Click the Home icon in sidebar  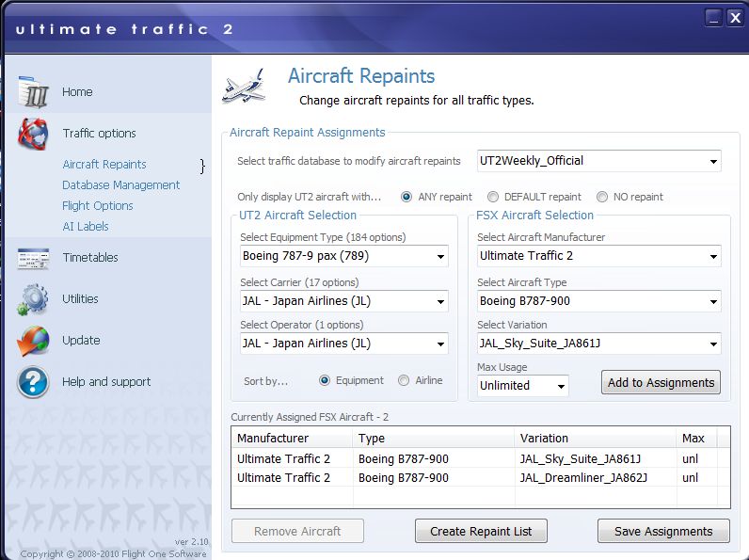pos(34,91)
